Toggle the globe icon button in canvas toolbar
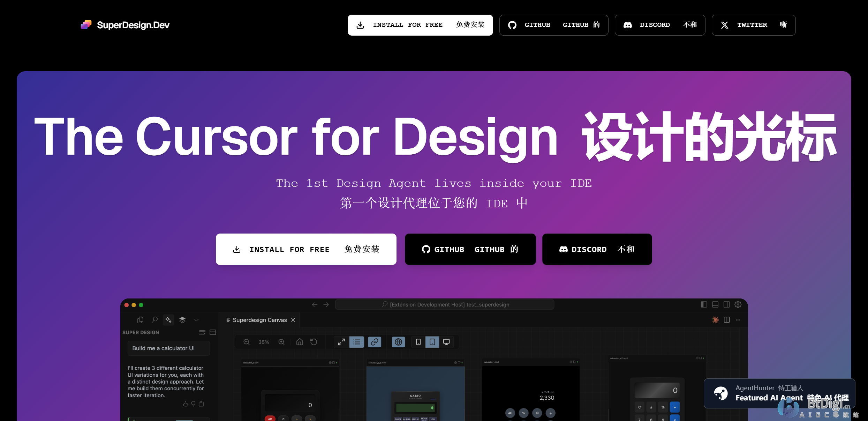Viewport: 868px width, 421px height. click(398, 342)
